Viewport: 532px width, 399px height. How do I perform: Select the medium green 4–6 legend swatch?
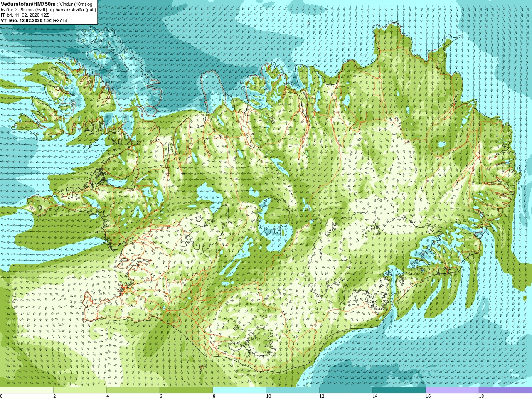(133, 390)
